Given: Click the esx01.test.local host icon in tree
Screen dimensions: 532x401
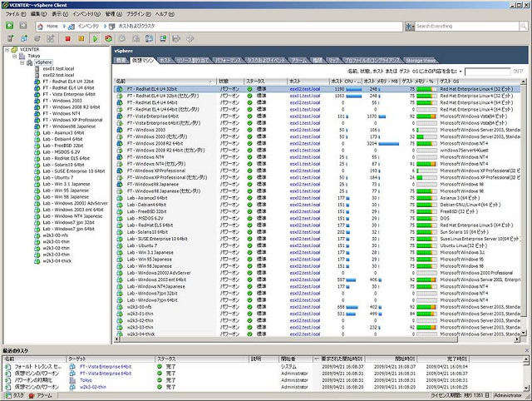Looking at the screenshot, I should 37,69.
